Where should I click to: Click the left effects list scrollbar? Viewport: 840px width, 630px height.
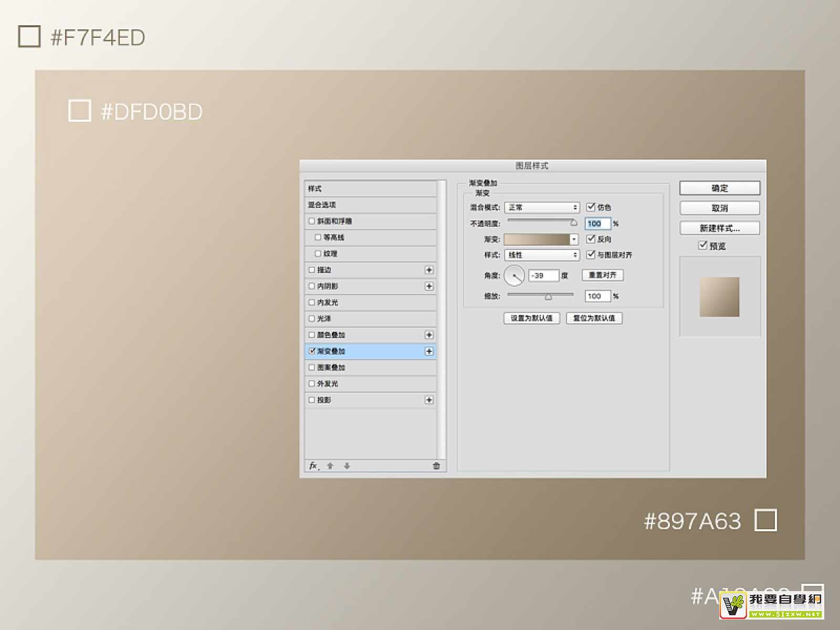(x=443, y=320)
